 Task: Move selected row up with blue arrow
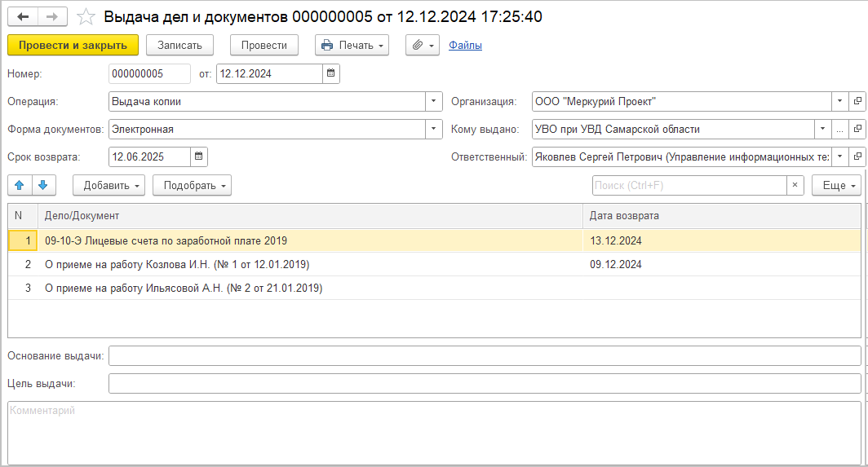(20, 185)
